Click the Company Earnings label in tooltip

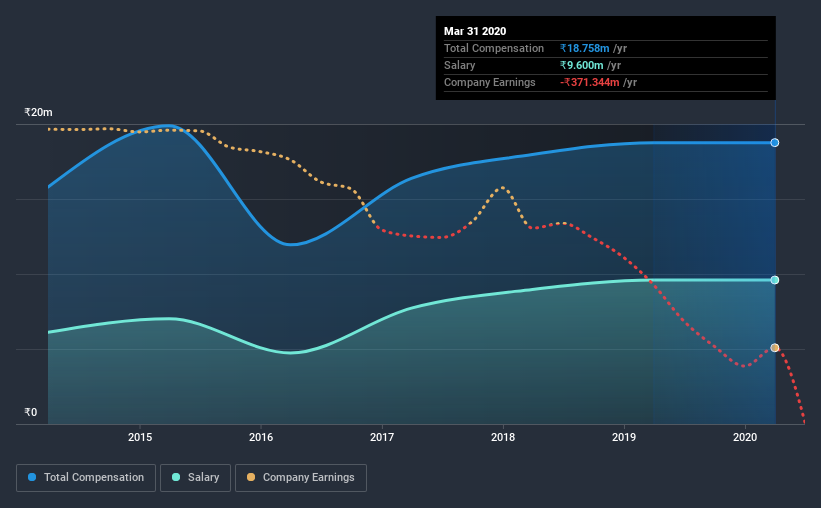[490, 82]
